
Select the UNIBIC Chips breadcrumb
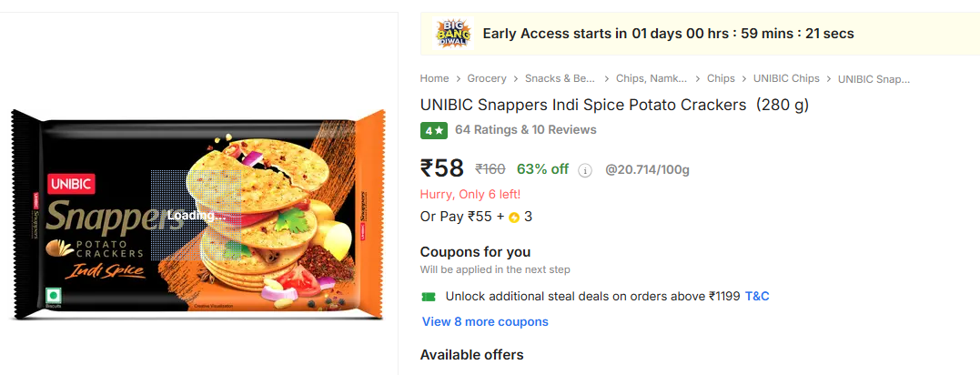(786, 79)
